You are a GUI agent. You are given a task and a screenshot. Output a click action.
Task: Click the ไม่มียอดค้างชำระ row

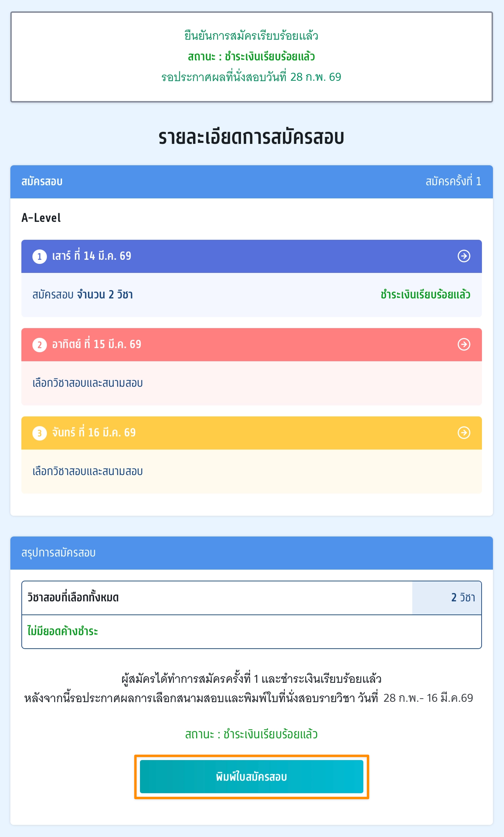tap(63, 631)
